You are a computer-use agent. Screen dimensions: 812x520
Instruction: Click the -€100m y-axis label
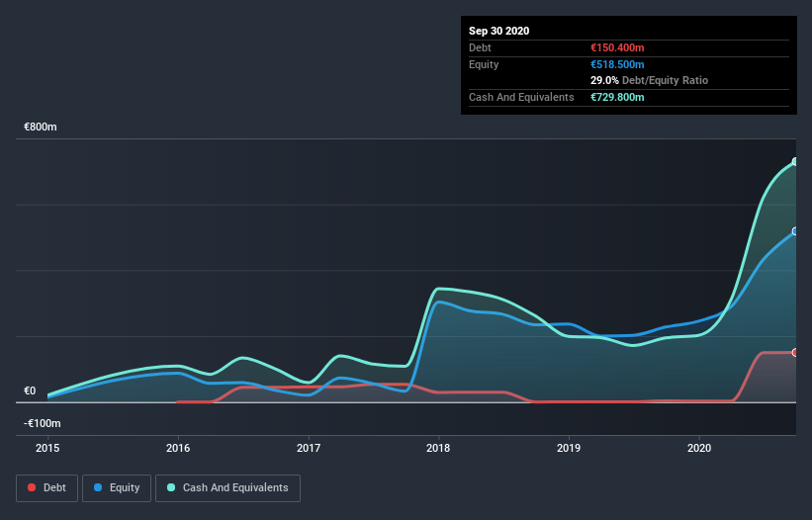pos(43,423)
